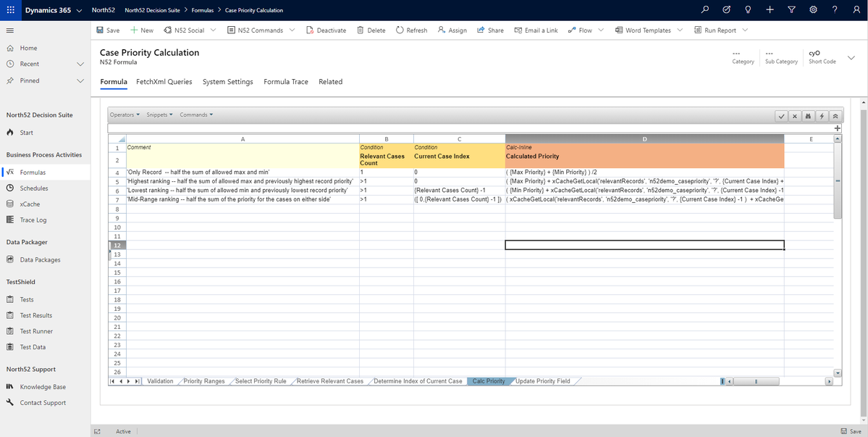
Task: Click the plus quick create icon in top bar
Action: 770,10
